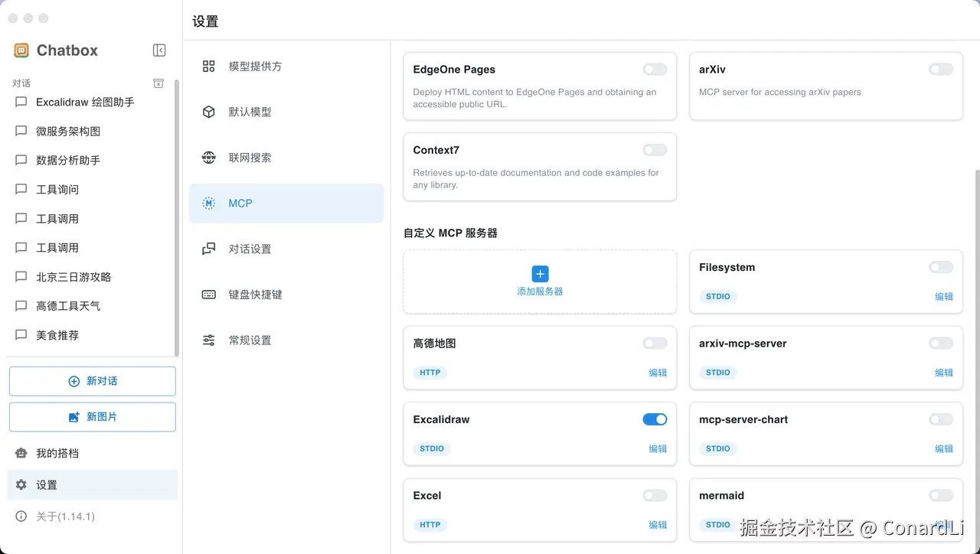
Task: Click chat bubble icon of 微服务架构图
Action: tap(21, 131)
